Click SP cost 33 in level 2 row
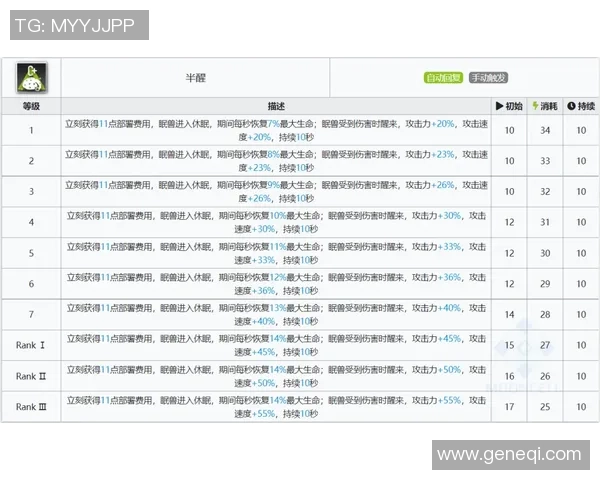Screen dimensions: 600x480 [x=545, y=161]
